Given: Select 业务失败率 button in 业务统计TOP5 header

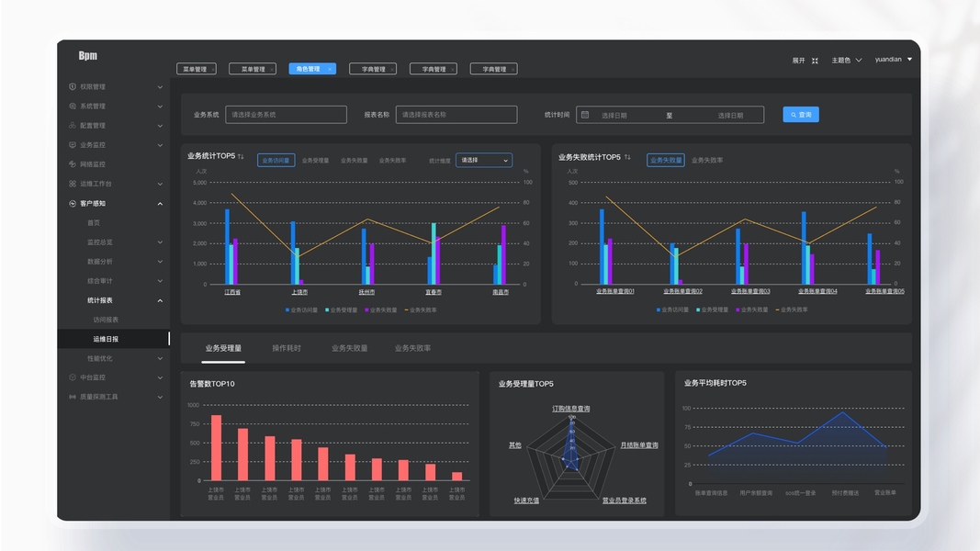Looking at the screenshot, I should tap(392, 161).
